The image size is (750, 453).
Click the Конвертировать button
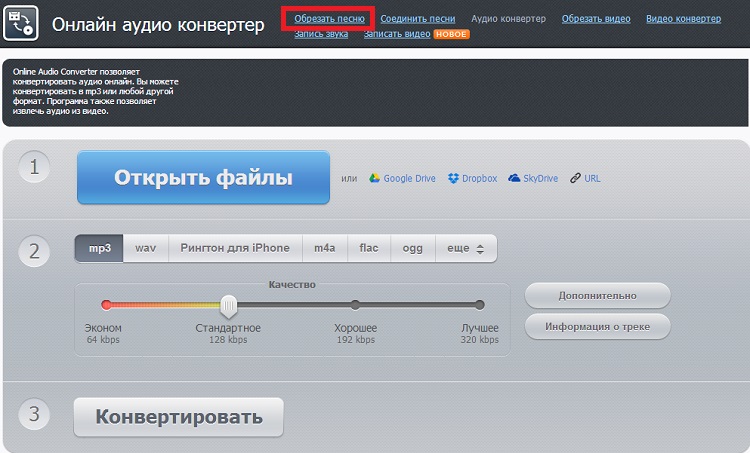[x=179, y=417]
